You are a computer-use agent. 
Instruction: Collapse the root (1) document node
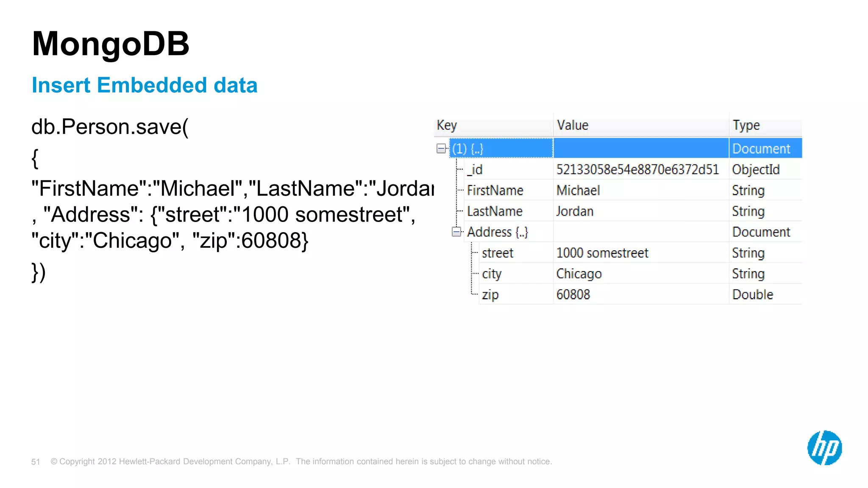click(x=441, y=148)
